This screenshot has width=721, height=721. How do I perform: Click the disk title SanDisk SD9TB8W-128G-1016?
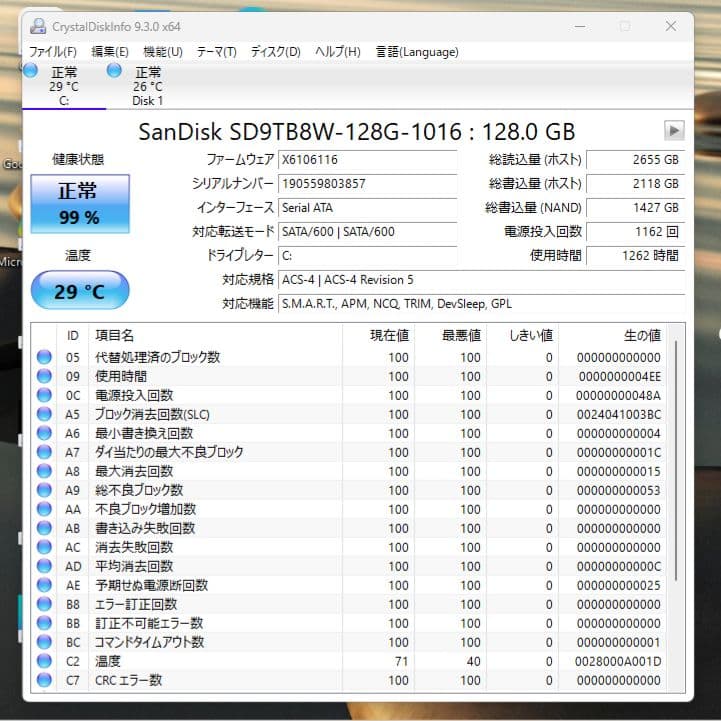[x=300, y=132]
